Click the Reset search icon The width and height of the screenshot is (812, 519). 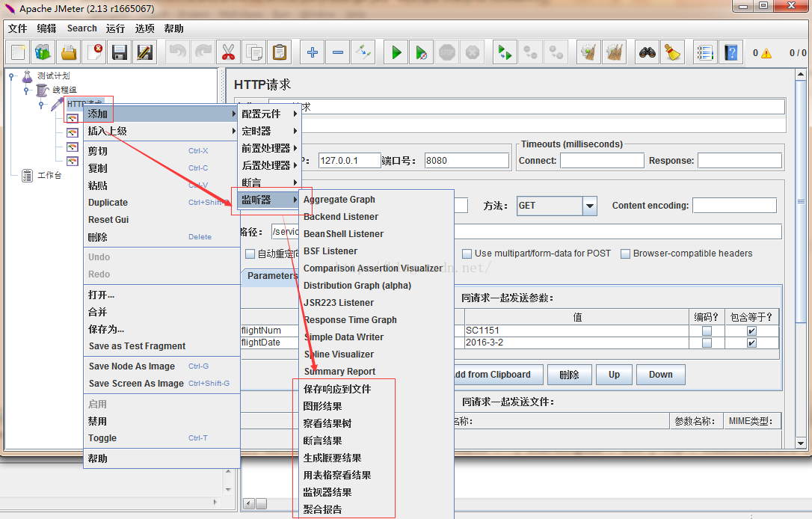pos(673,52)
